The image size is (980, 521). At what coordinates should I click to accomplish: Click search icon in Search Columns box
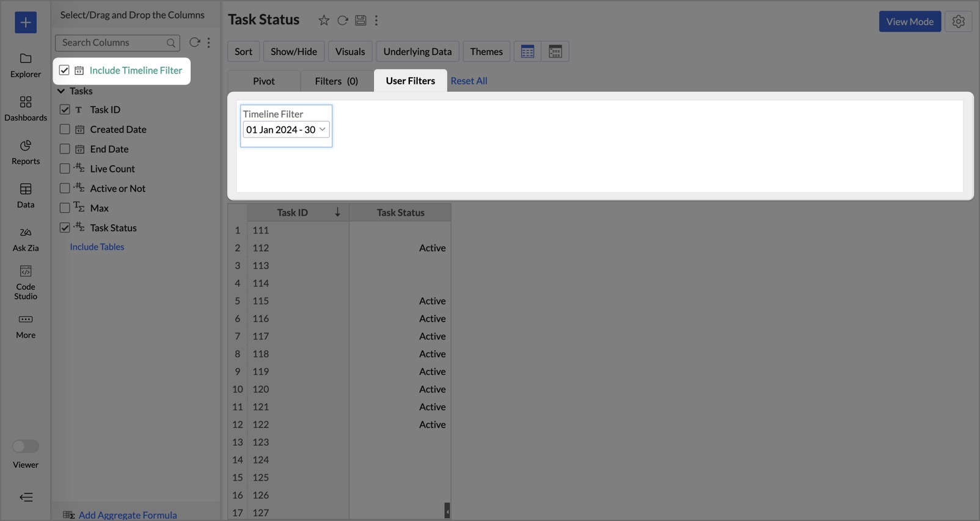[171, 43]
